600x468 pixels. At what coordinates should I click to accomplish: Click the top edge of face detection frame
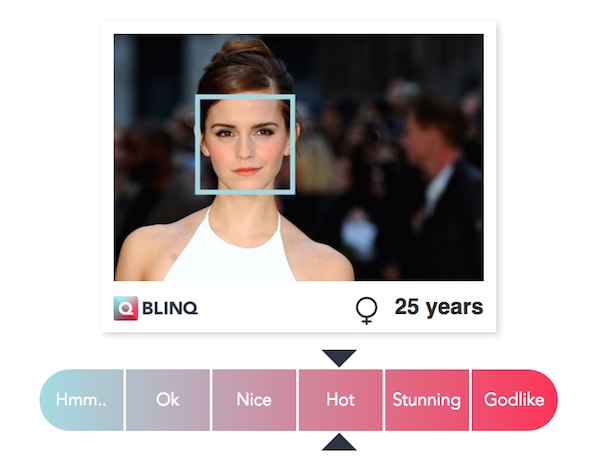coord(245,97)
